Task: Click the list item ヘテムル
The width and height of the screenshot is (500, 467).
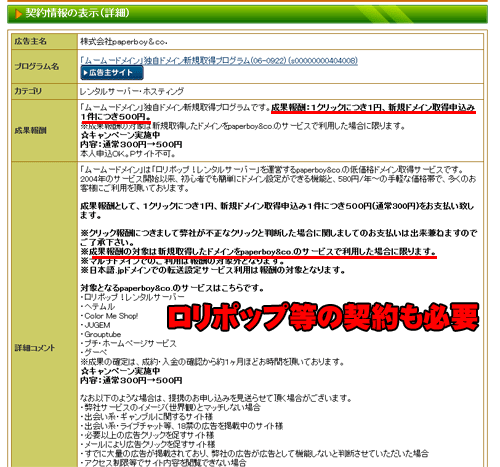Action: coord(97,306)
